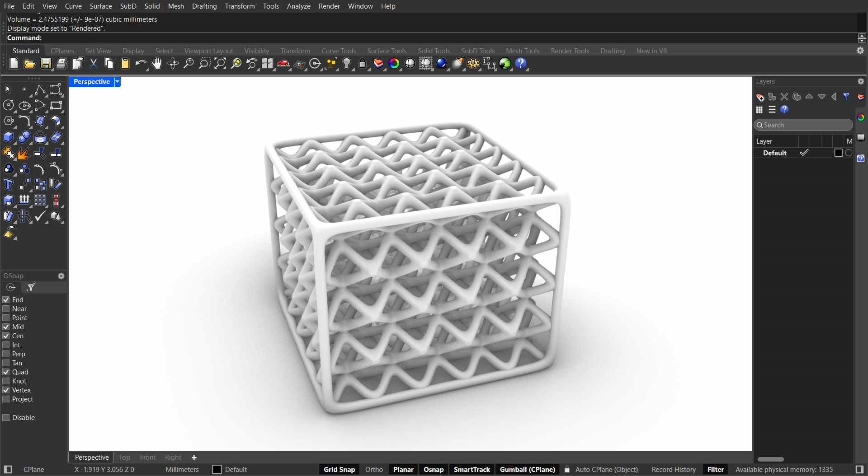Screen dimensions: 868x476
Task: Uncheck the Quad osnap checkbox
Action: pos(6,372)
